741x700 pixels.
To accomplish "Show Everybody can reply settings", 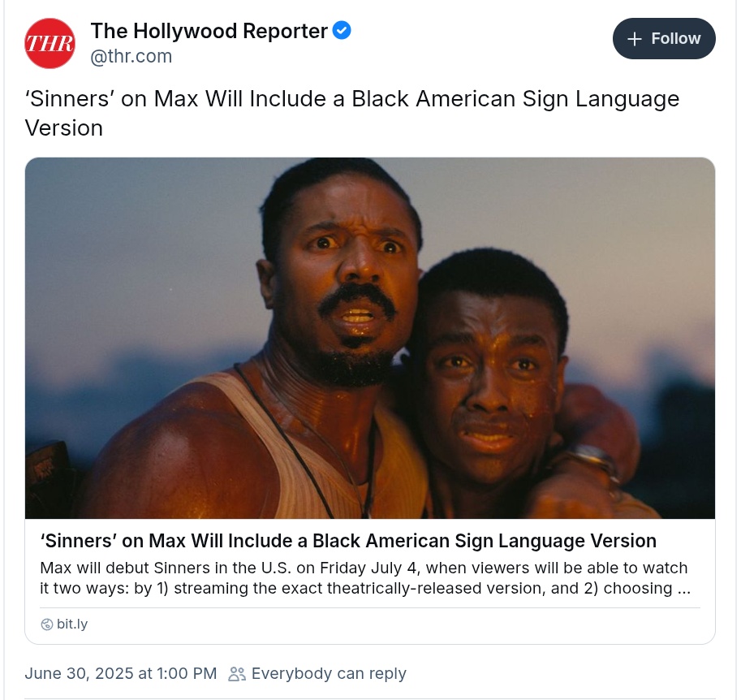I will 329,673.
